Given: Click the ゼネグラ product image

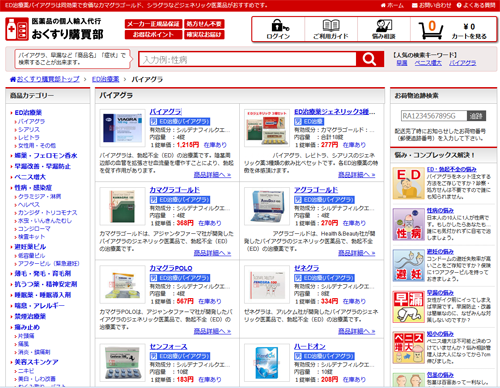Looking at the screenshot, I should (x=267, y=285).
